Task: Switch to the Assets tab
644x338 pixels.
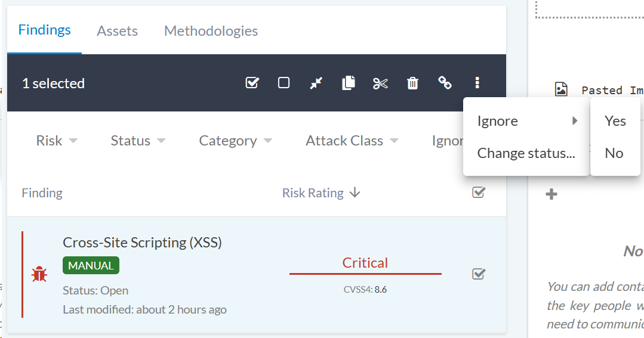Action: [x=117, y=31]
